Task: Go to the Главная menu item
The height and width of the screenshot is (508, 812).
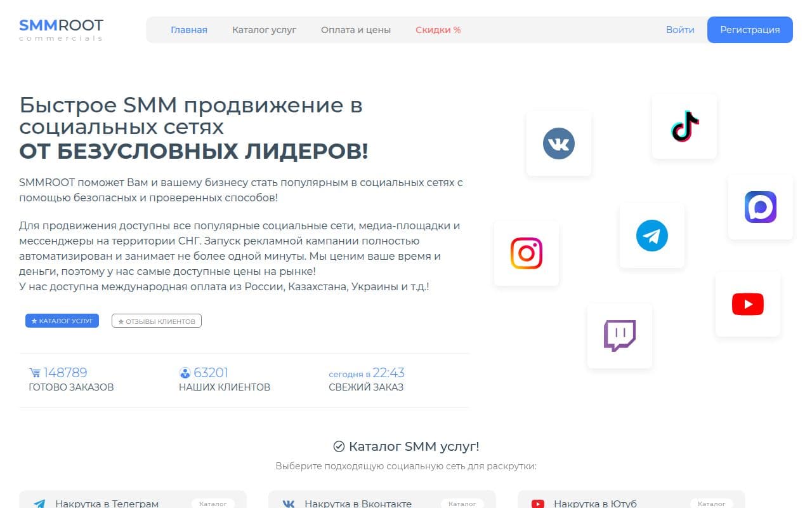Action: coord(189,30)
